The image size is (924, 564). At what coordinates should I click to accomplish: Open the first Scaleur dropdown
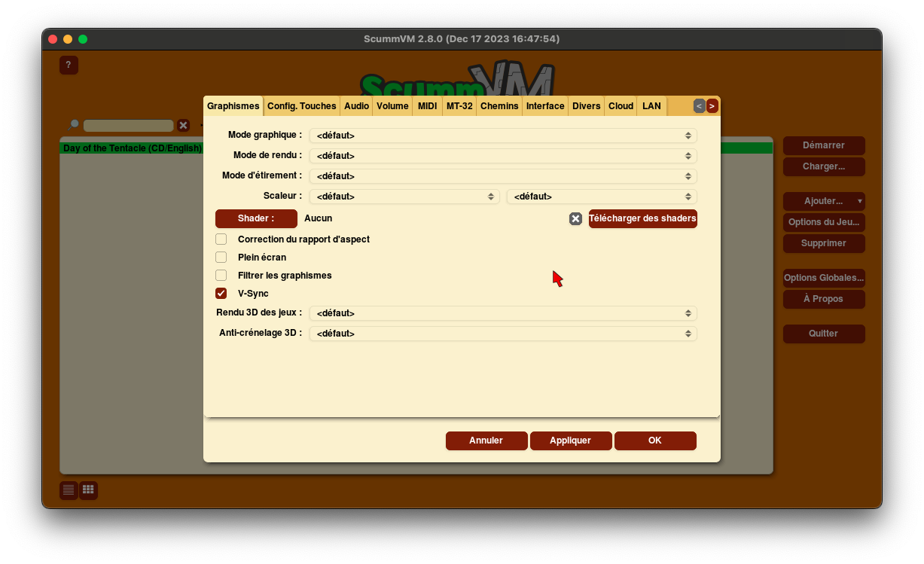click(x=404, y=197)
